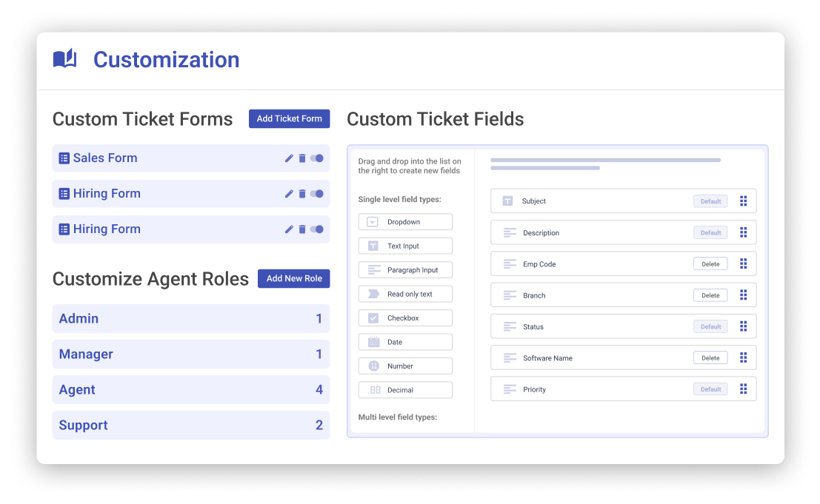Open the Support agent role

(190, 426)
